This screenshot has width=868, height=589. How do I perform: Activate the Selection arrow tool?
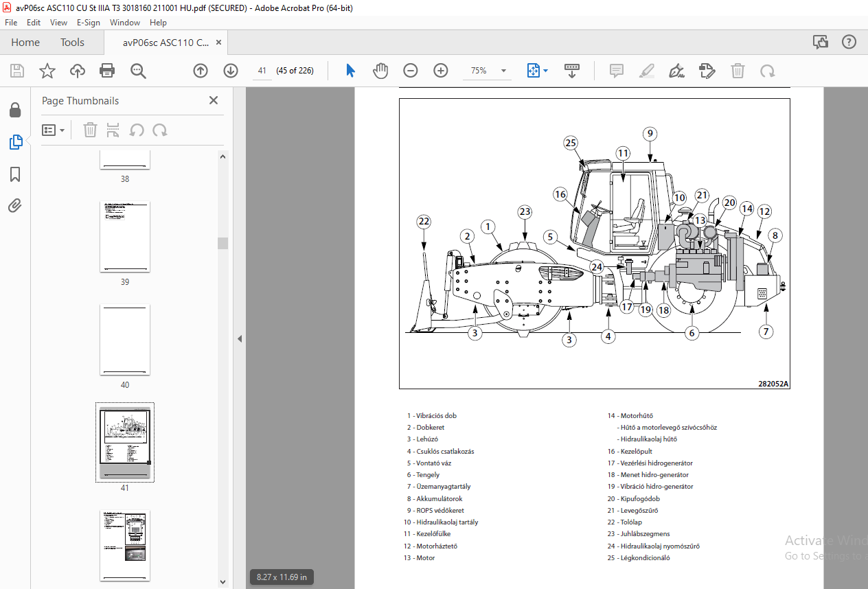coord(351,71)
